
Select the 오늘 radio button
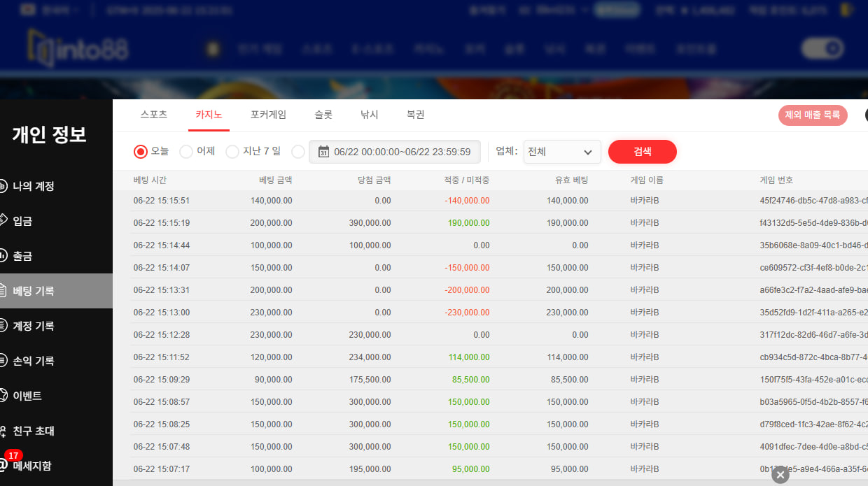tap(141, 152)
